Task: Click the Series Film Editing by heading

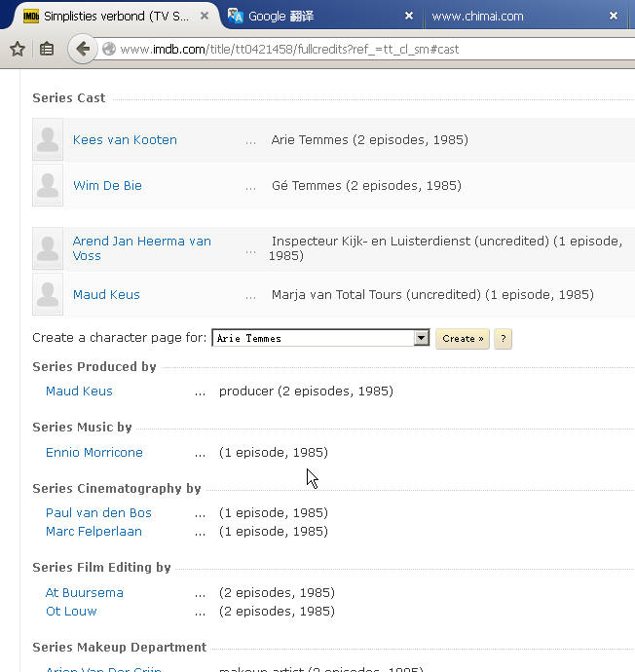Action: tap(101, 568)
